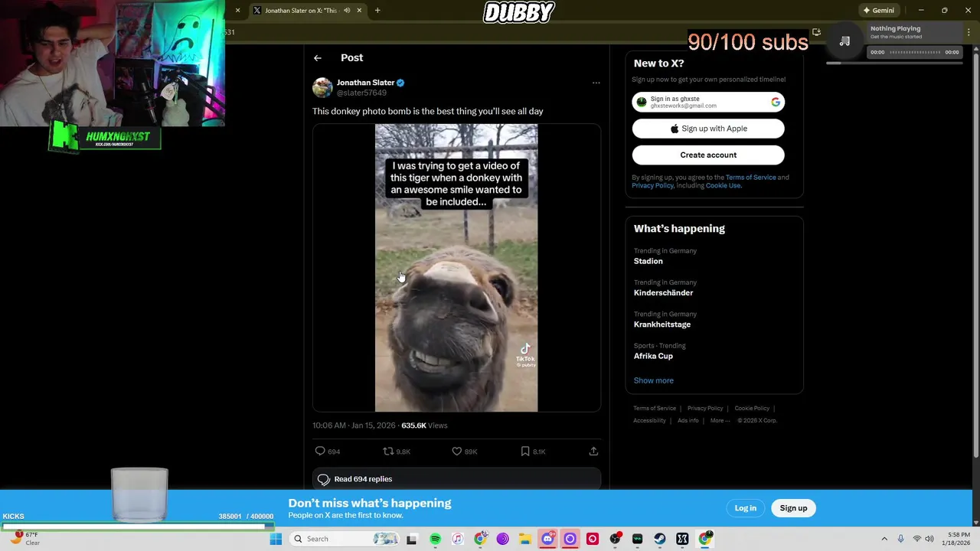Screen dimensions: 980x551
Task: Open the footer Accessibility link
Action: 649,420
